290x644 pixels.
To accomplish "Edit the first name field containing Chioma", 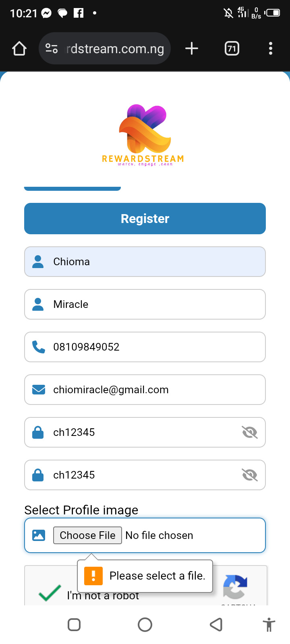I will pos(153,262).
